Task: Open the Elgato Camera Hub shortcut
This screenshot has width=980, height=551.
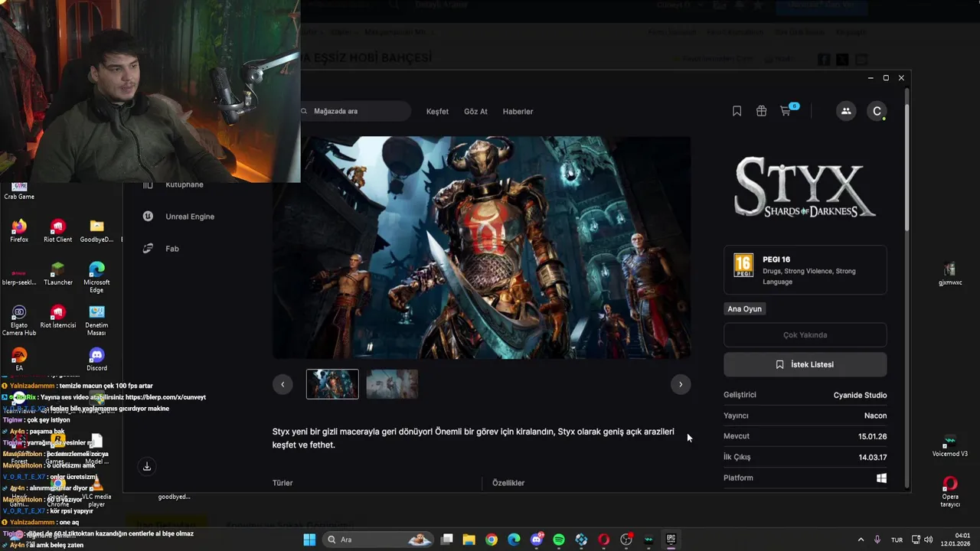Action: 19,320
